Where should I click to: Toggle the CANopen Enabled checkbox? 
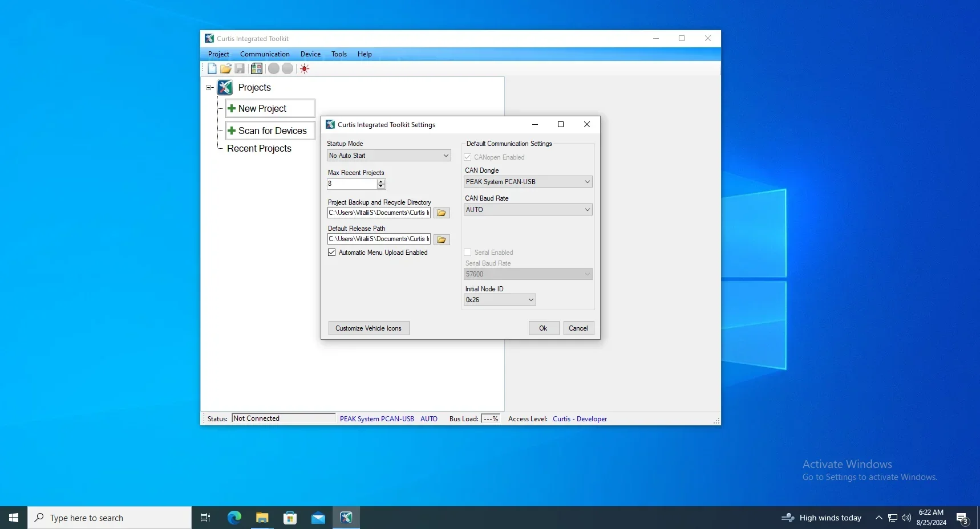click(x=468, y=157)
